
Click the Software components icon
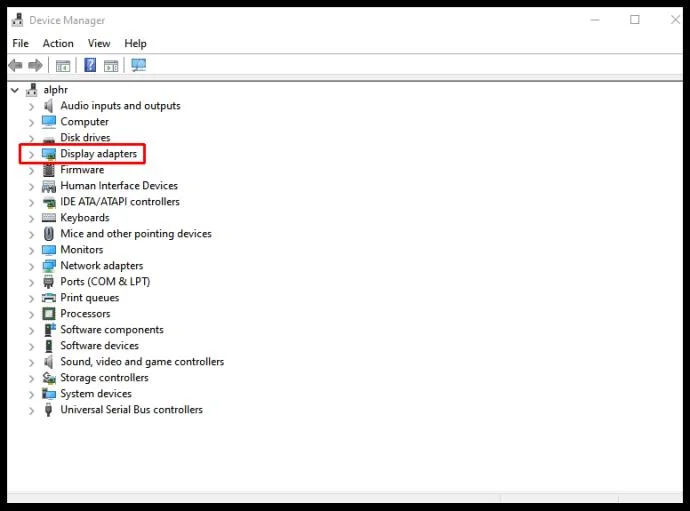pyautogui.click(x=50, y=330)
